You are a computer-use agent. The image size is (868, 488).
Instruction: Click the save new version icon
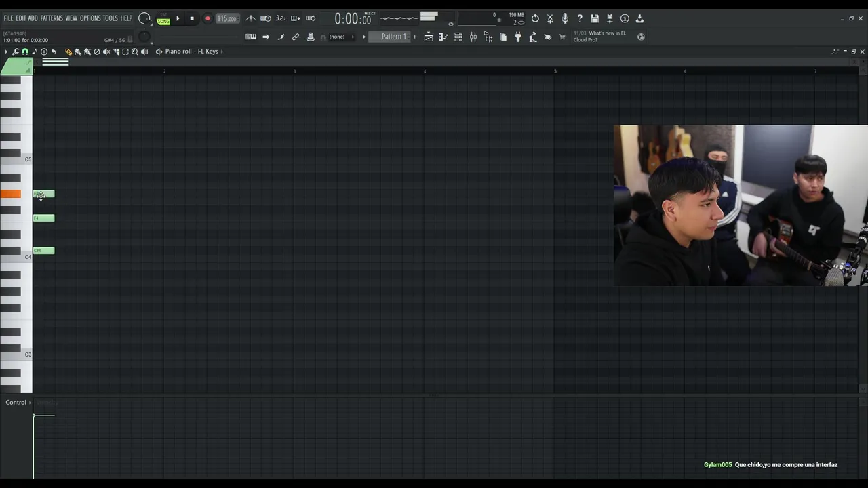click(610, 18)
